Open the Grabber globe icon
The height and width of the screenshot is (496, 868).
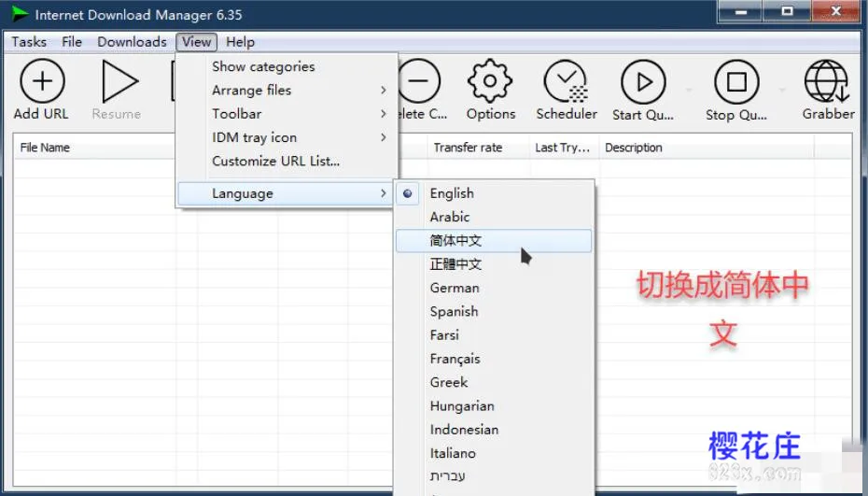click(x=827, y=81)
